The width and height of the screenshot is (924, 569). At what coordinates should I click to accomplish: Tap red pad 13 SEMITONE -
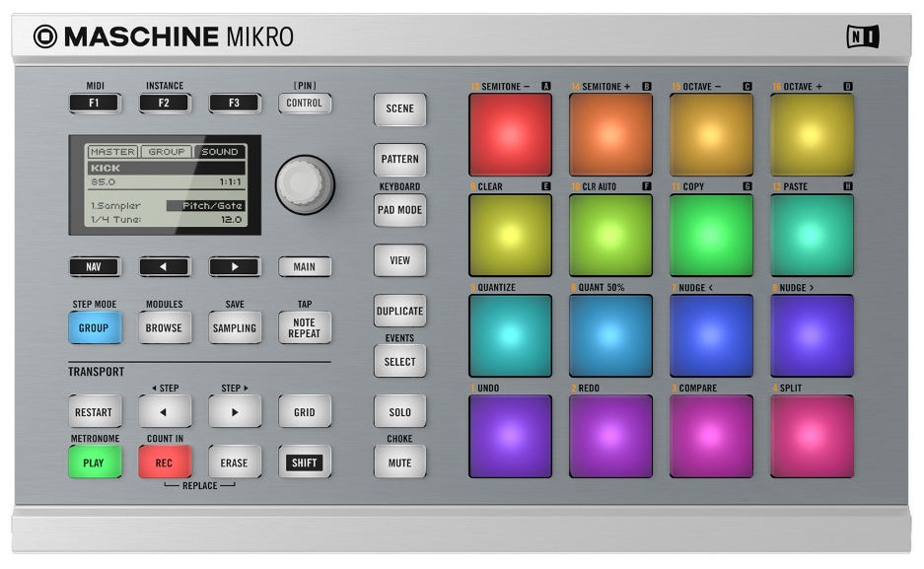[x=511, y=135]
